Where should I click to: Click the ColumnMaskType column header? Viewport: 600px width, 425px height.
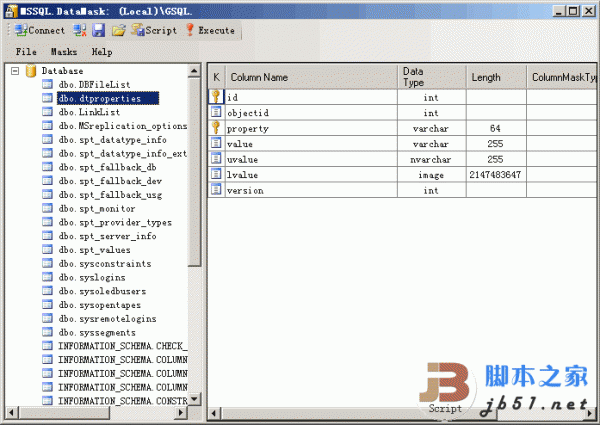coord(561,77)
